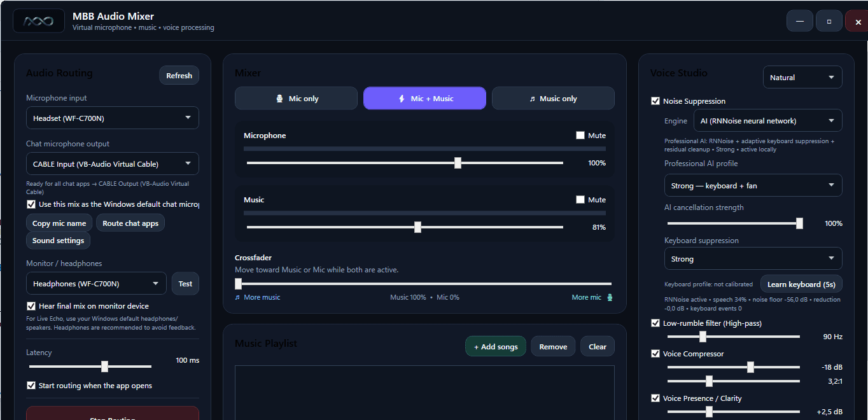Screen dimensions: 868x420
Task: Switch mixer to Music only mode
Action: point(553,98)
